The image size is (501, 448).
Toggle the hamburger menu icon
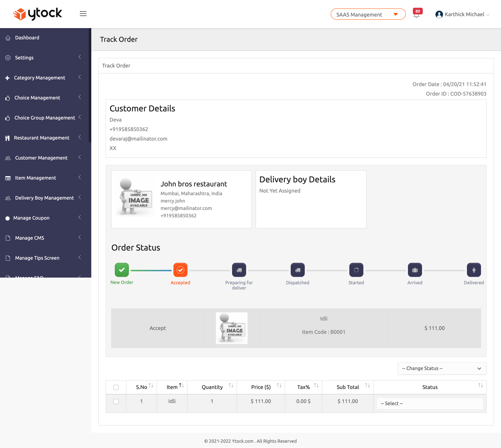tap(83, 14)
